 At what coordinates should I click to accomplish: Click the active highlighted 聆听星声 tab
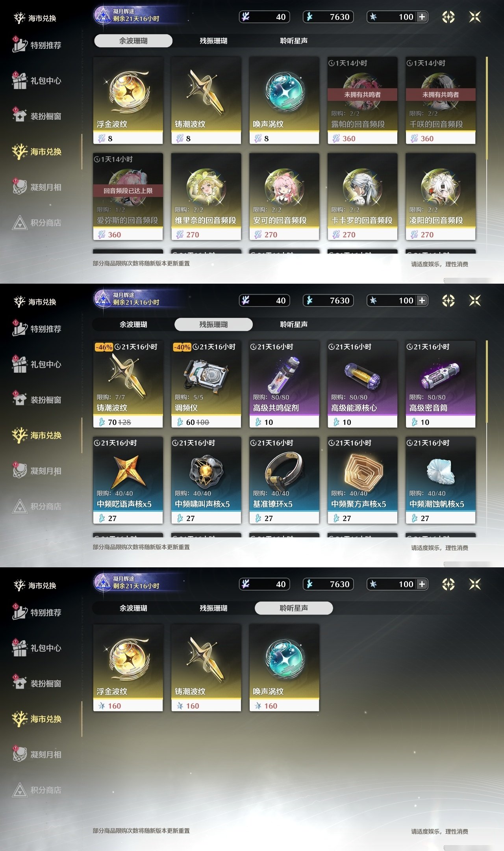[294, 608]
